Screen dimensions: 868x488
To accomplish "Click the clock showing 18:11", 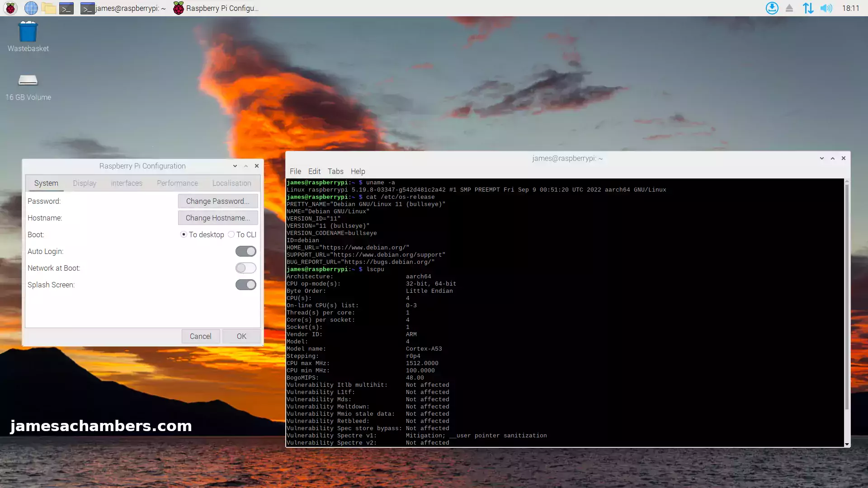I will coord(850,8).
